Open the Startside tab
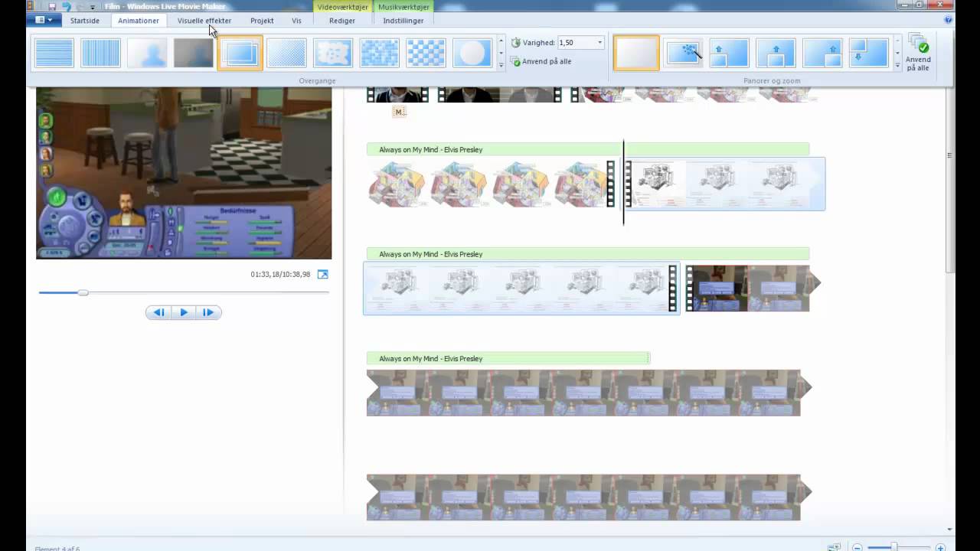The width and height of the screenshot is (980, 551). pos(85,21)
